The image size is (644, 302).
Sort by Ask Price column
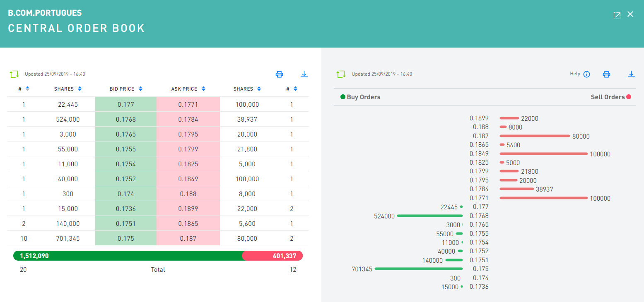[x=188, y=89]
